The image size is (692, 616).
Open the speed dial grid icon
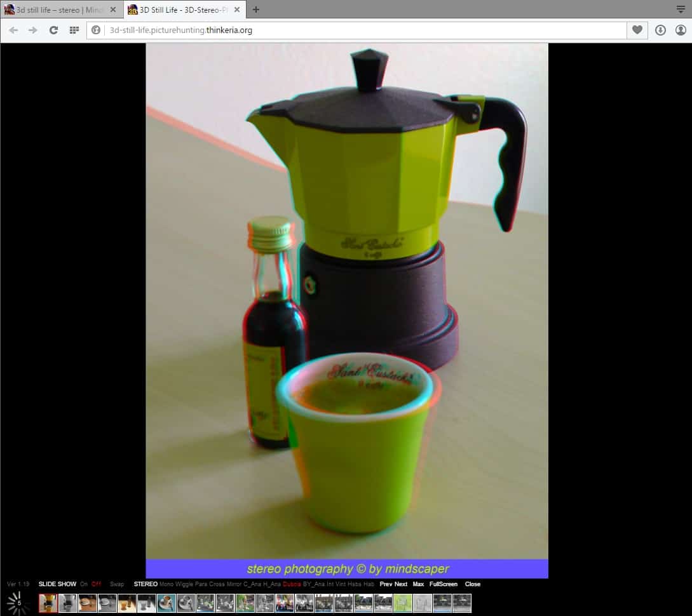click(x=74, y=30)
